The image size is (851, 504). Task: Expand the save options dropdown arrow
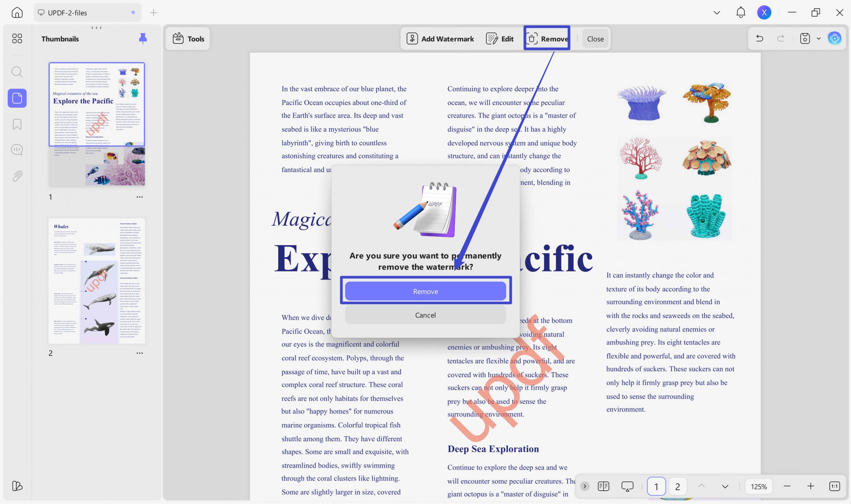click(x=819, y=39)
